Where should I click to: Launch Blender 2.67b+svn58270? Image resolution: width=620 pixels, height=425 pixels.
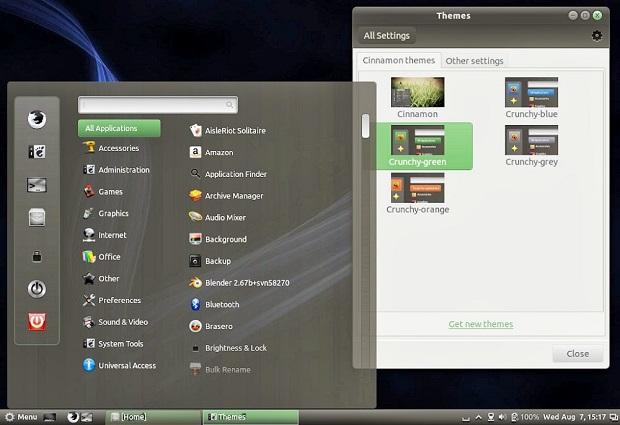(239, 283)
